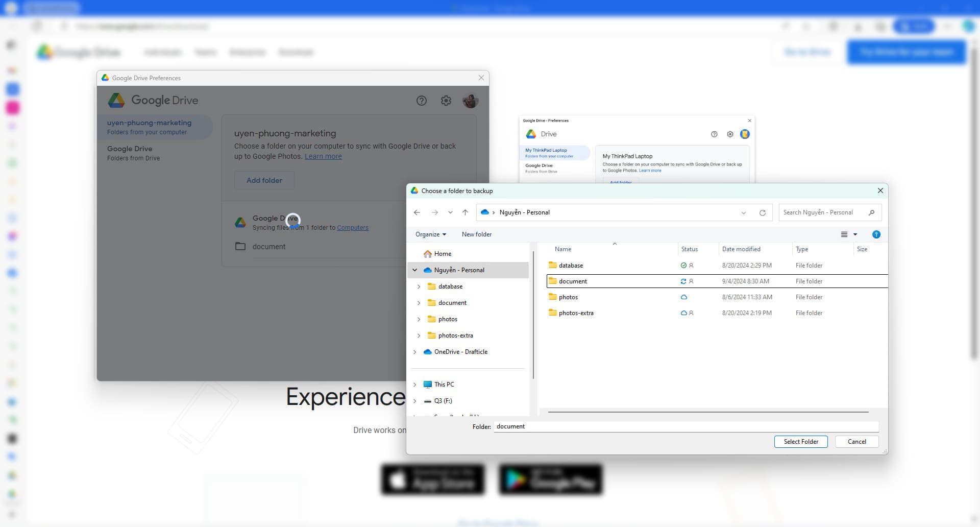Image resolution: width=980 pixels, height=527 pixels.
Task: Click the search magnifier icon
Action: click(x=872, y=212)
